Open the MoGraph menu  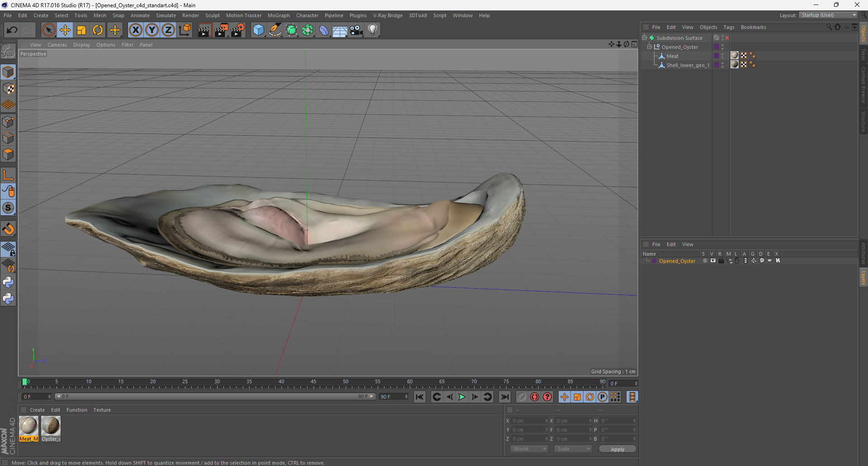(x=279, y=15)
